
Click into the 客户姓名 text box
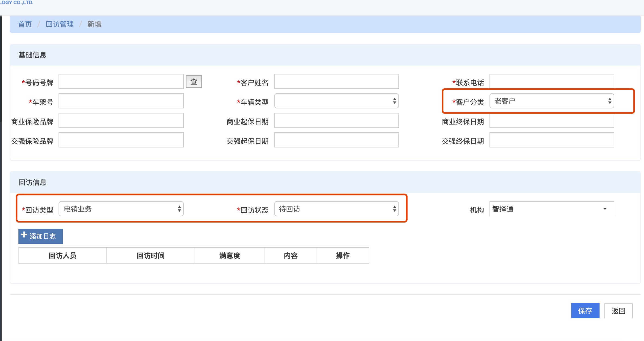coord(336,82)
